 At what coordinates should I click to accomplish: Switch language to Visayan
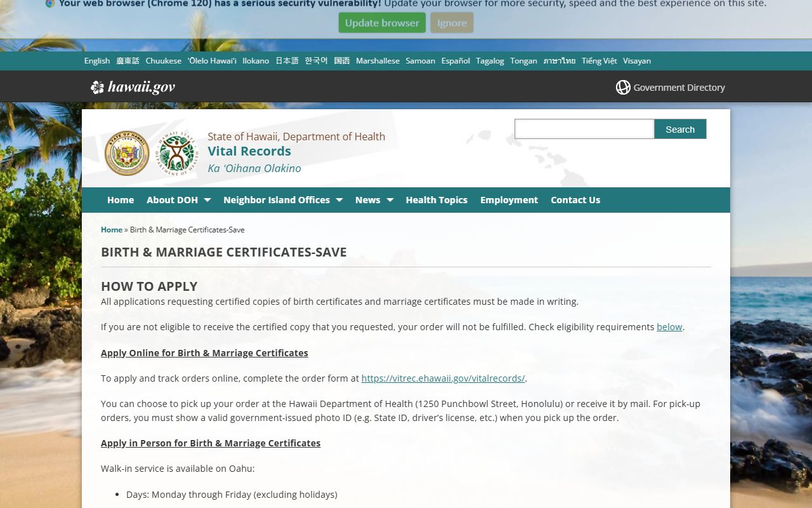click(637, 61)
